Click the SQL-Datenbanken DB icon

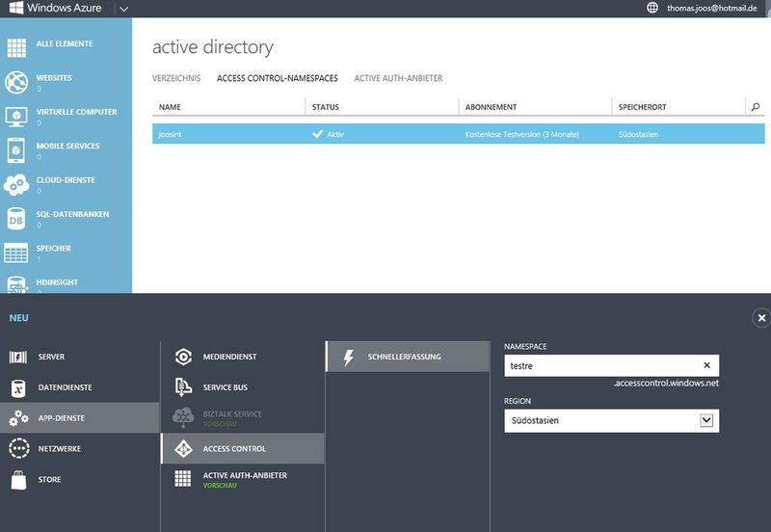pyautogui.click(x=16, y=220)
